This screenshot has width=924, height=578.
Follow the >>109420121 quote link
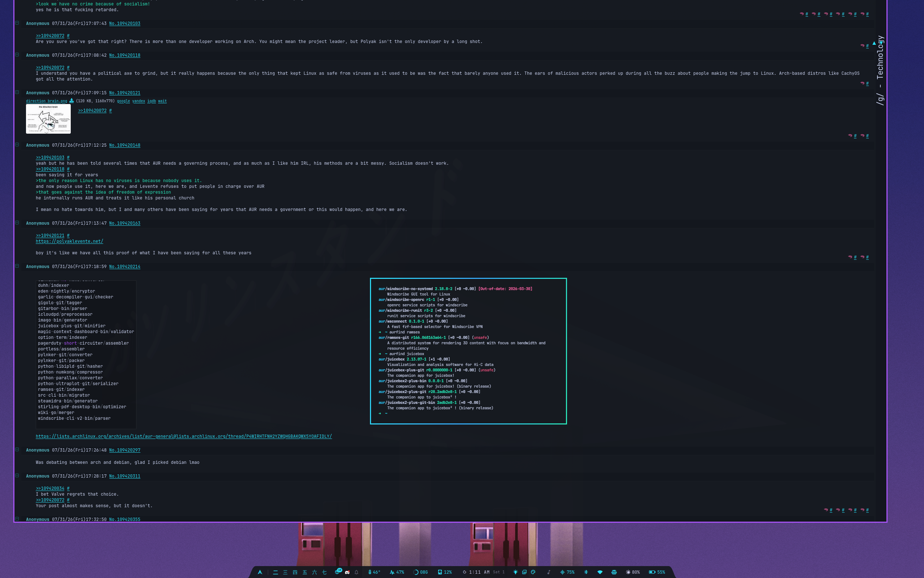coord(50,236)
